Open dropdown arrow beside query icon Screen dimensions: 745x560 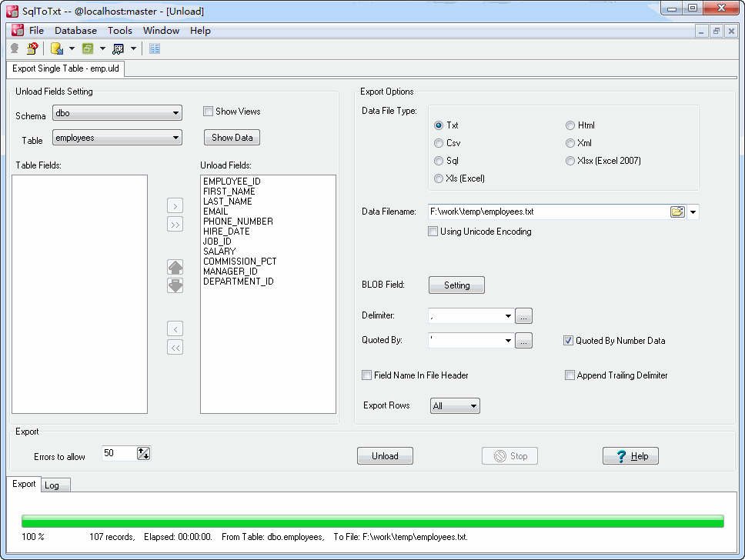click(133, 48)
